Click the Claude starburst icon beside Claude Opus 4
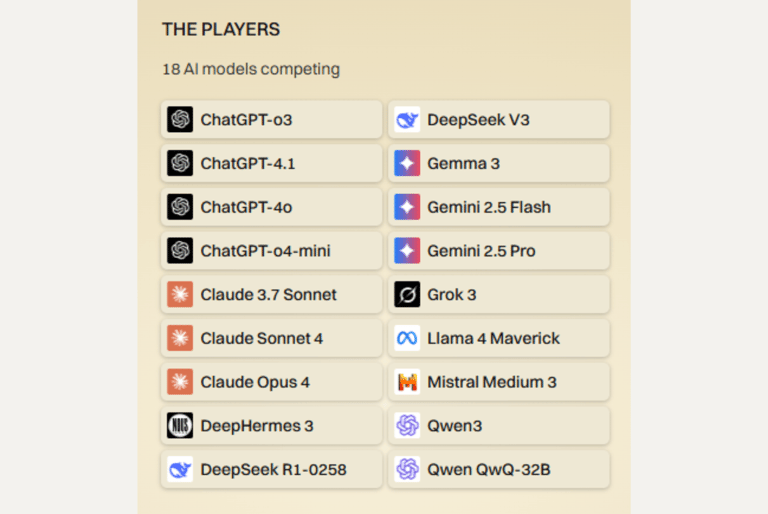Screen dimensions: 768x514 180,382
